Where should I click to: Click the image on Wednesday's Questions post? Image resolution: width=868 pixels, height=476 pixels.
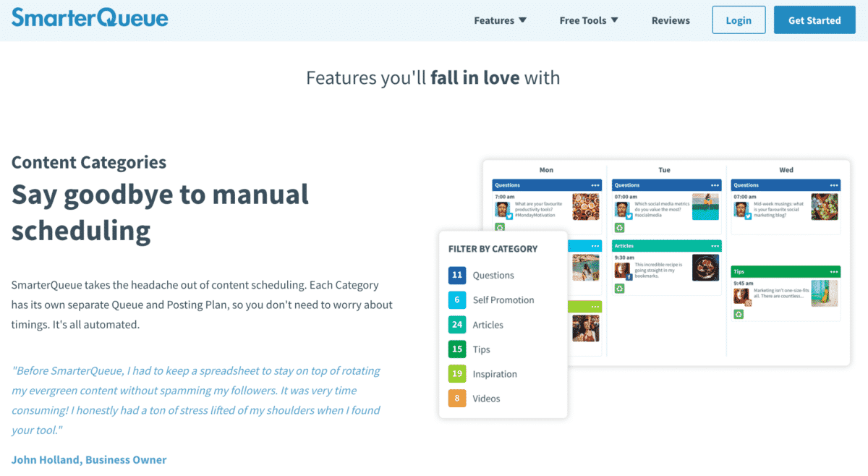coord(825,207)
